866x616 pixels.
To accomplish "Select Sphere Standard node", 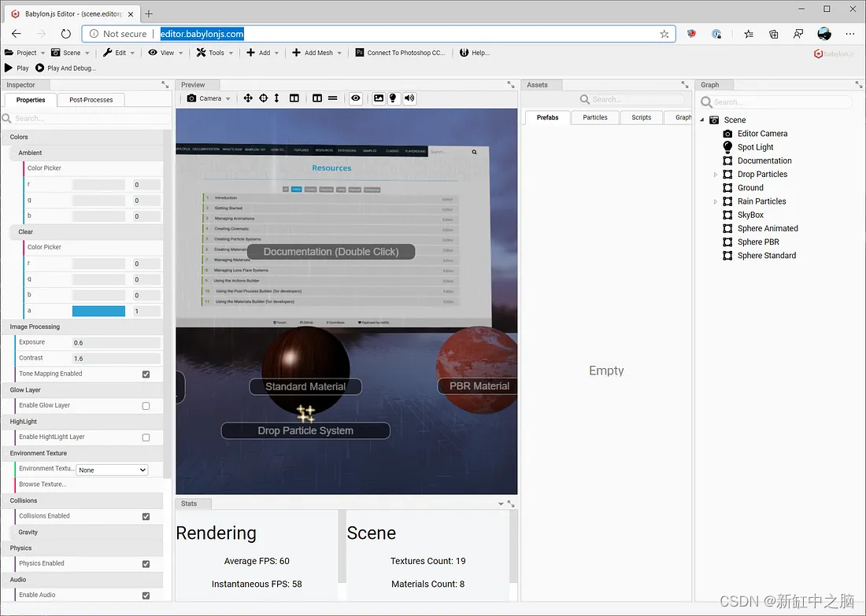I will click(767, 256).
